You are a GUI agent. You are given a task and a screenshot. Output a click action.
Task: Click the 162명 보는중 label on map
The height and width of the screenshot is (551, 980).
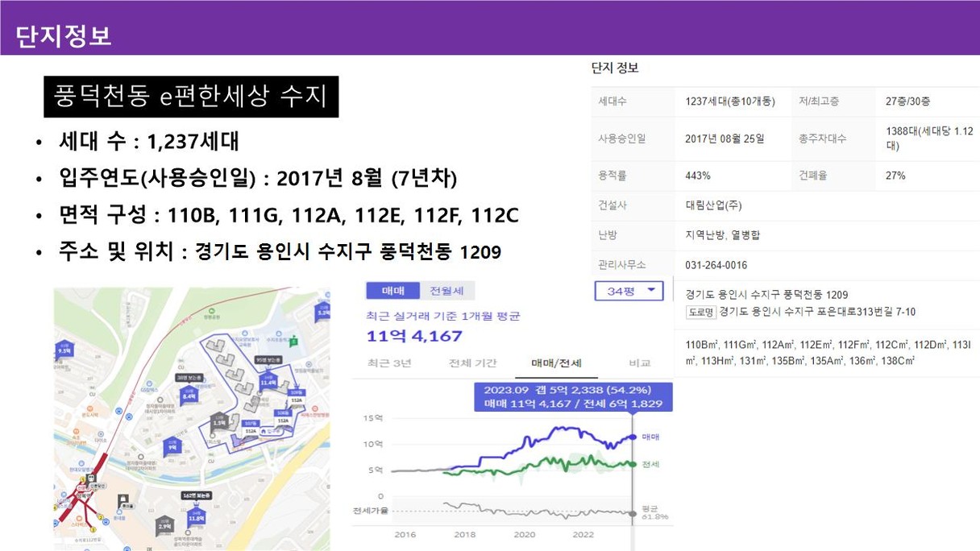(196, 495)
